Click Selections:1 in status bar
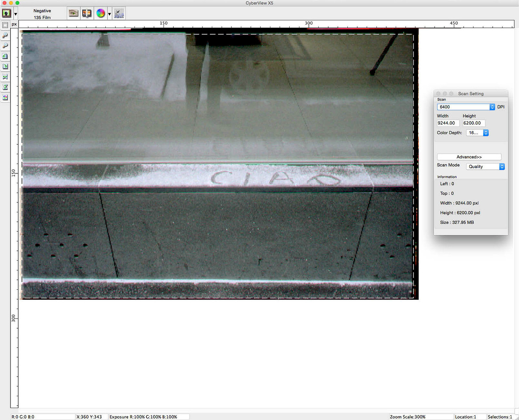Screen dimensions: 519x420 click(500, 417)
